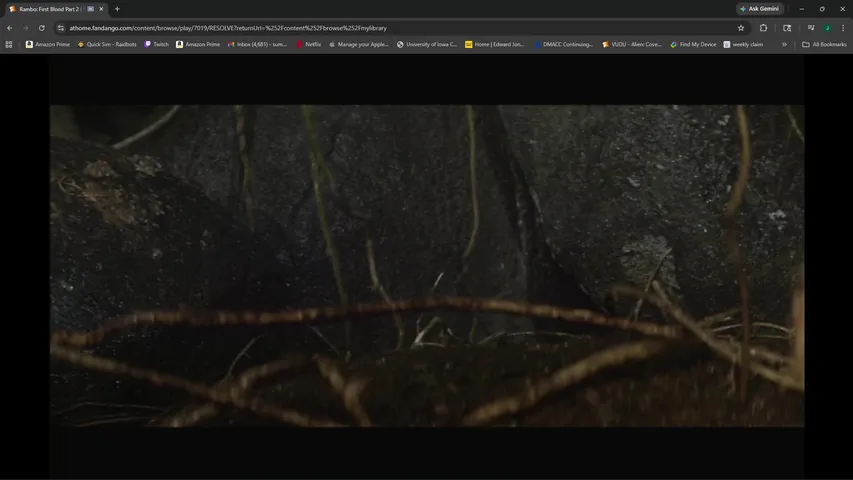The height and width of the screenshot is (480, 853).
Task: Open the Amazon Prime bookmark next to Twitch
Action: point(198,45)
